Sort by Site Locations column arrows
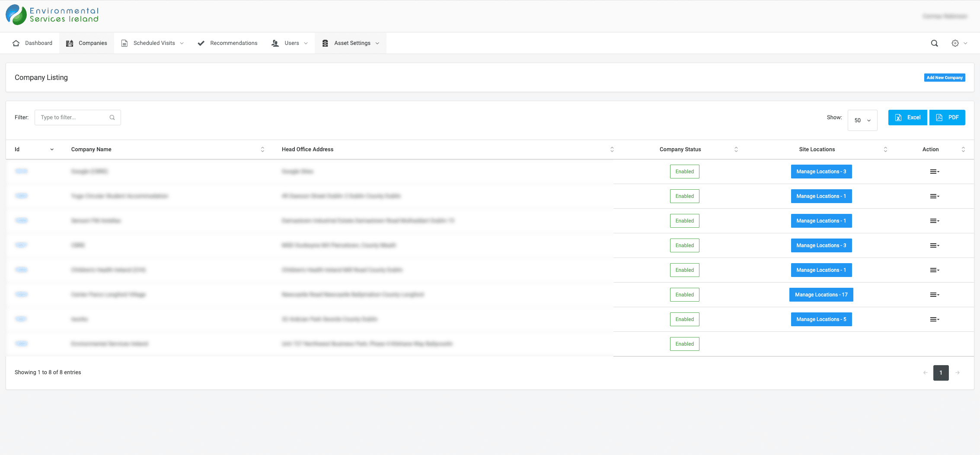980x455 pixels. point(885,150)
